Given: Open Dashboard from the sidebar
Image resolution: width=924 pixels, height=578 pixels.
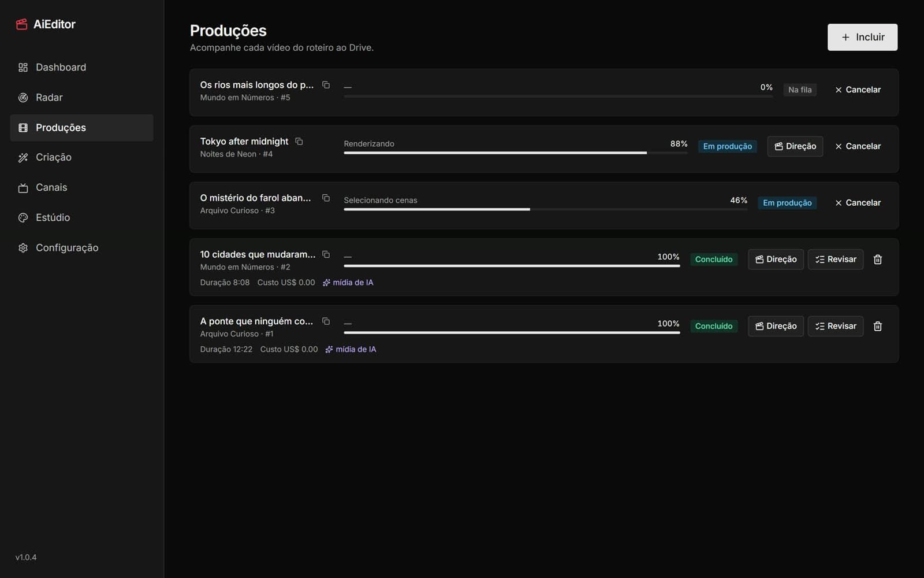Looking at the screenshot, I should tap(81, 67).
